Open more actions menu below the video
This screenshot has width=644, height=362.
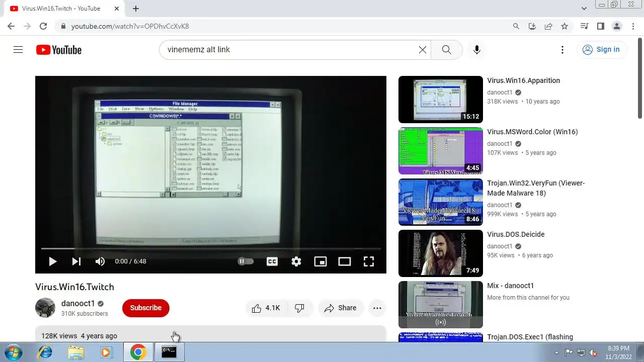pyautogui.click(x=377, y=308)
